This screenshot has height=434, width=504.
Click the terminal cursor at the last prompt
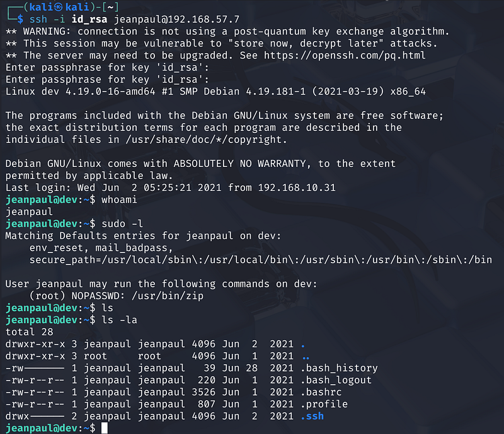click(x=104, y=428)
